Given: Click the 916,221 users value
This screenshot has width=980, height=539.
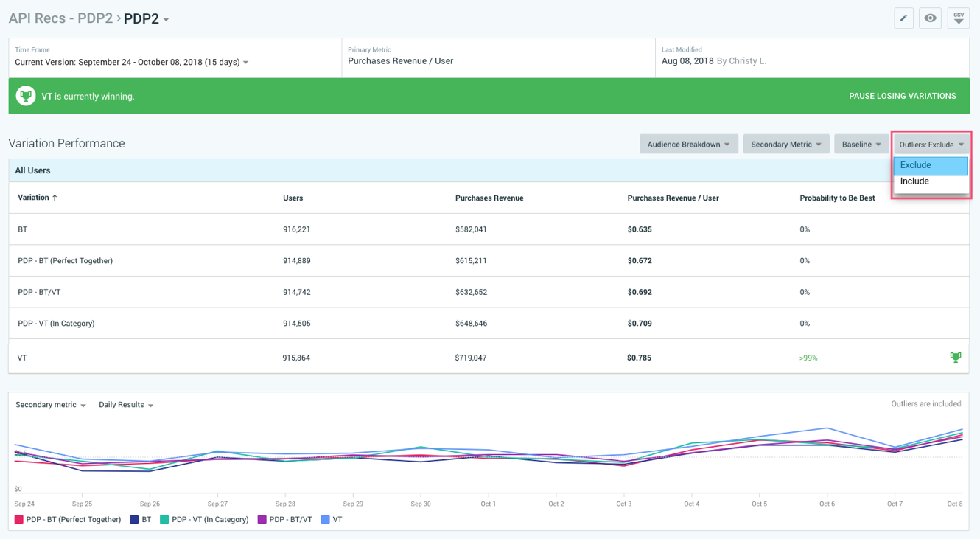Looking at the screenshot, I should click(296, 229).
